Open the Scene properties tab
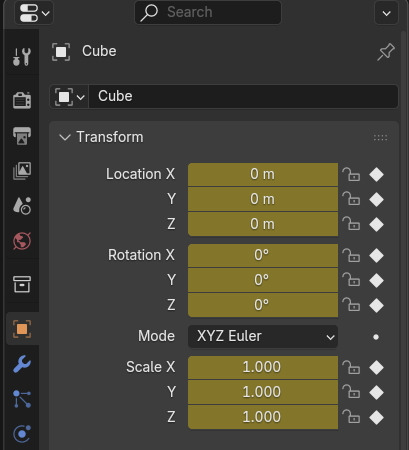Viewport: 409px width, 450px height. pos(22,205)
